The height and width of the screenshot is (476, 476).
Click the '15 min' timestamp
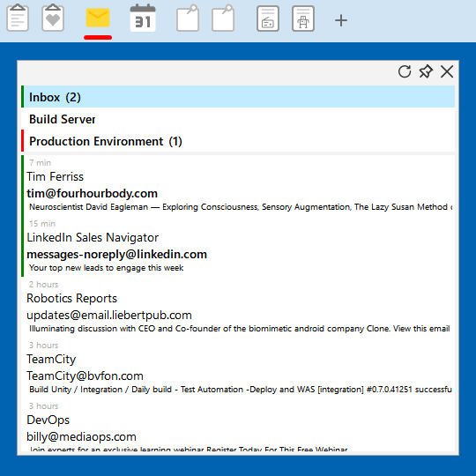pyautogui.click(x=42, y=223)
